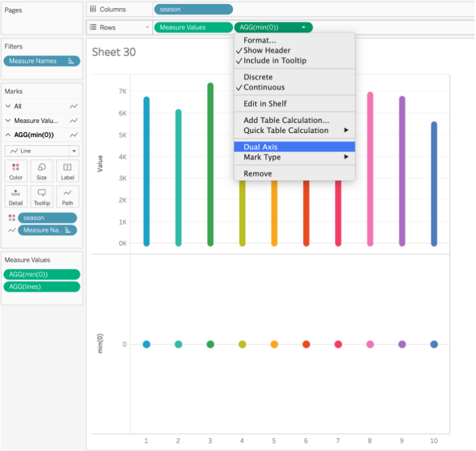Click the light blue bar for season 1
This screenshot has width=476, height=451.
[147, 171]
